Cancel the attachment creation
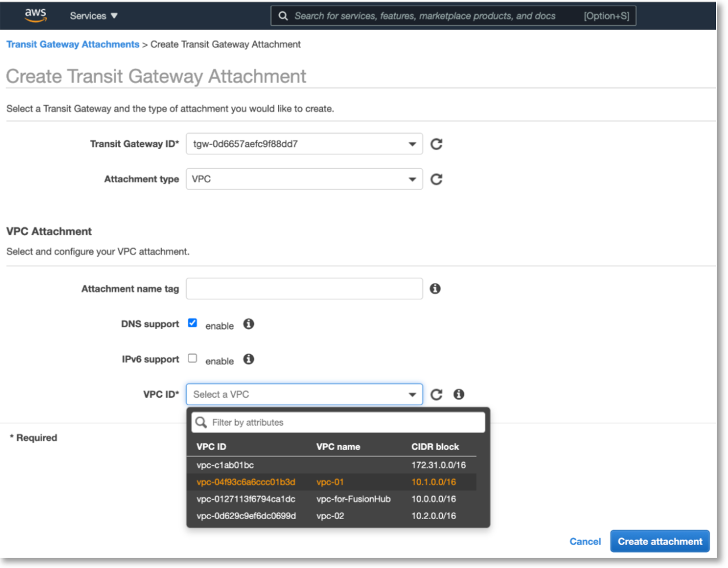 click(585, 541)
